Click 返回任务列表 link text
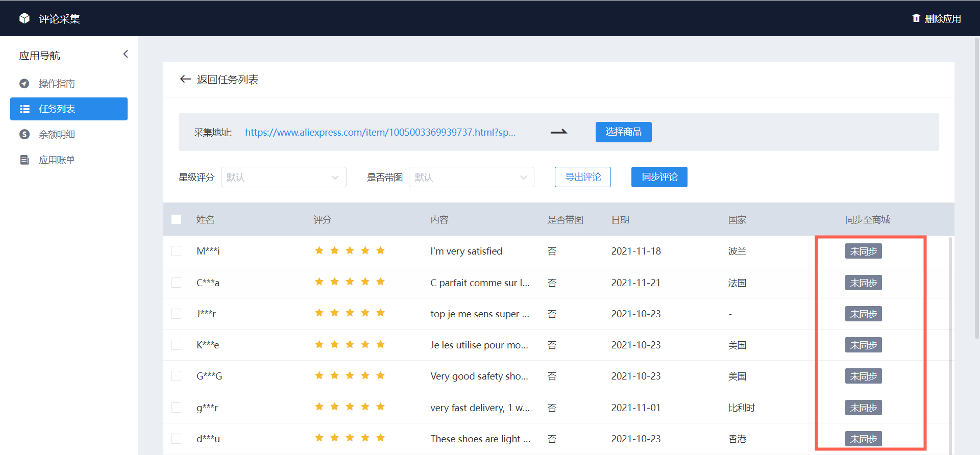The image size is (980, 455). coord(228,80)
